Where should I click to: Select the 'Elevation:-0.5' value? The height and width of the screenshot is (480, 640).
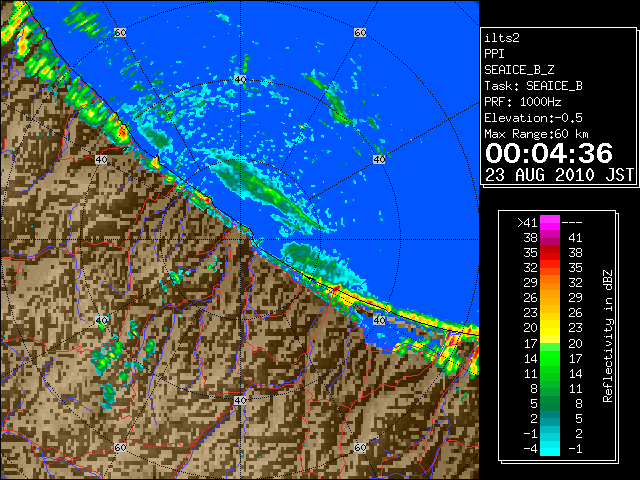tap(533, 118)
